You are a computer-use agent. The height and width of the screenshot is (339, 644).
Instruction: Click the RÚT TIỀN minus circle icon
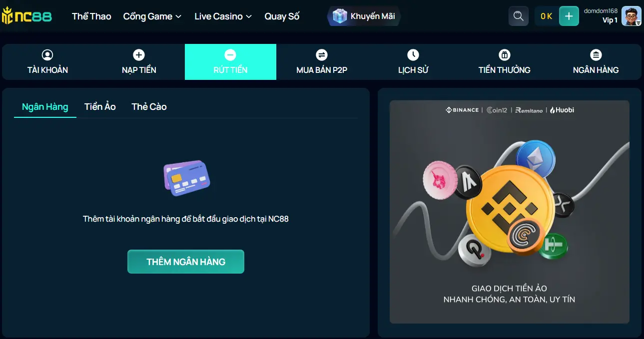[230, 55]
